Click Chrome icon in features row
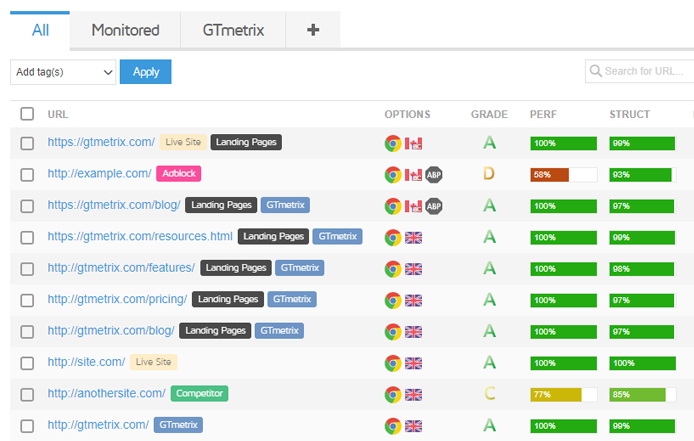The width and height of the screenshot is (694, 441). [393, 269]
